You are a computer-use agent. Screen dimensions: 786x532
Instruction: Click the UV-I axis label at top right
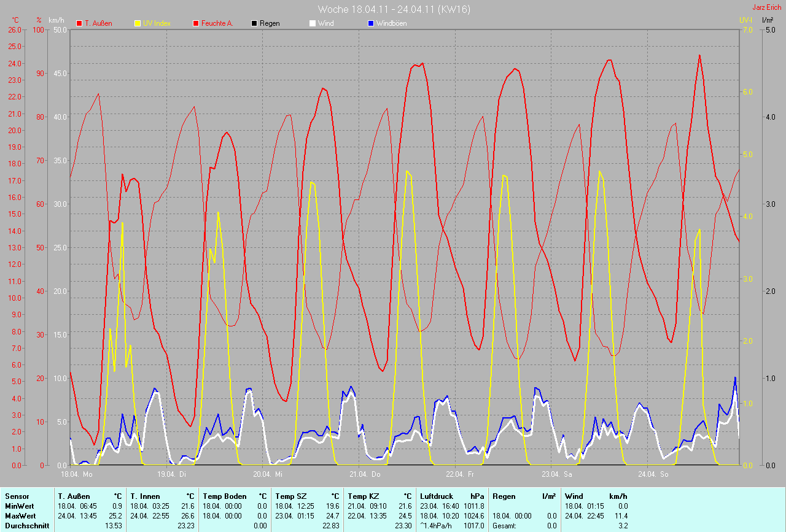(745, 20)
